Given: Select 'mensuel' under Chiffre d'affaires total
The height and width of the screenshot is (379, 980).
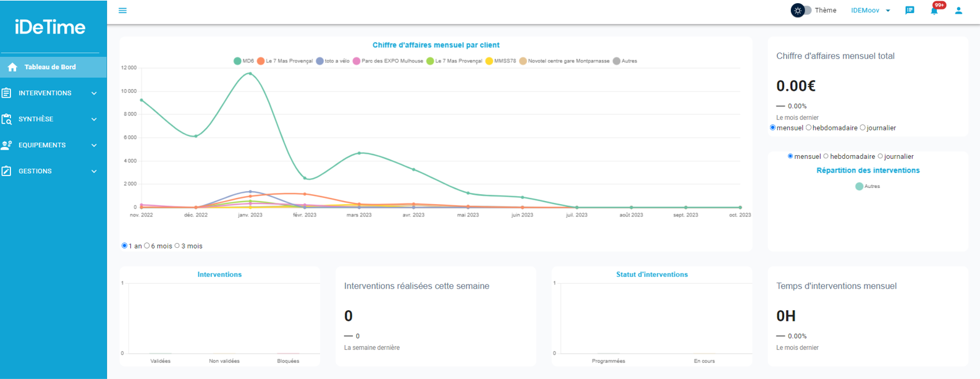Looking at the screenshot, I should pos(772,127).
